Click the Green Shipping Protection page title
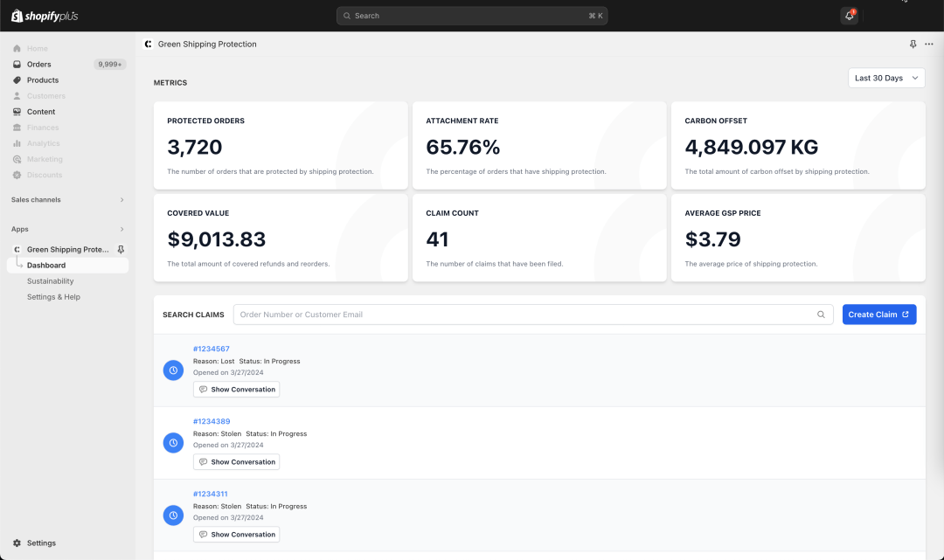 207,44
